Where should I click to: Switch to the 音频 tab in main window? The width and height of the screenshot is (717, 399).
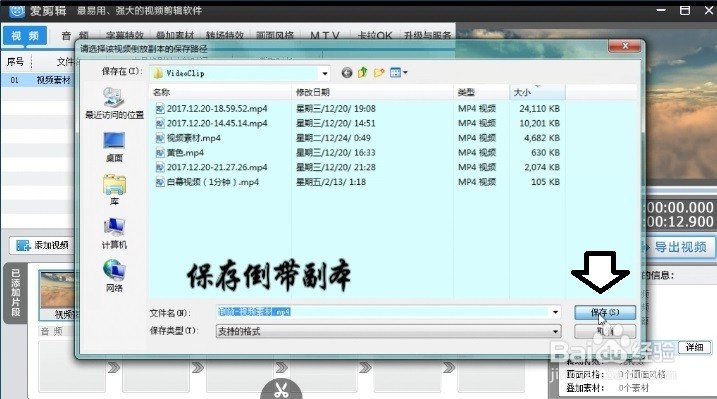(75, 35)
